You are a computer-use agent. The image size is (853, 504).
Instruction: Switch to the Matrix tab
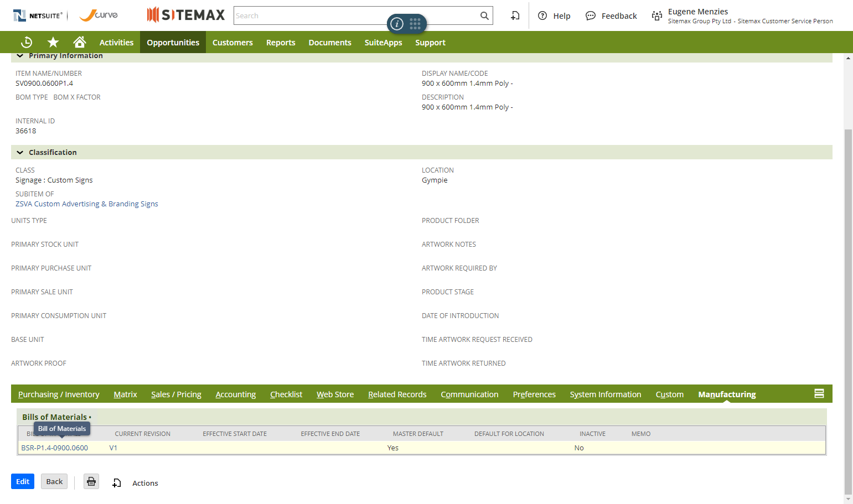[x=125, y=394]
